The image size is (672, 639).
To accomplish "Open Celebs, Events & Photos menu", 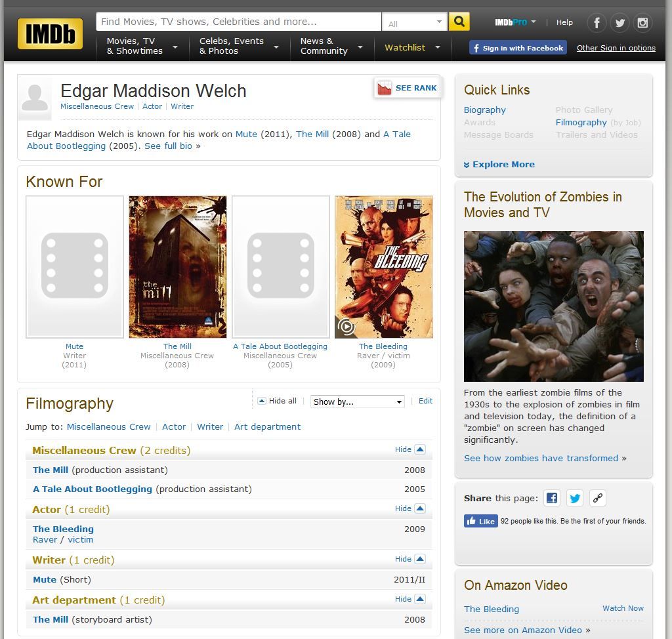I will (239, 46).
